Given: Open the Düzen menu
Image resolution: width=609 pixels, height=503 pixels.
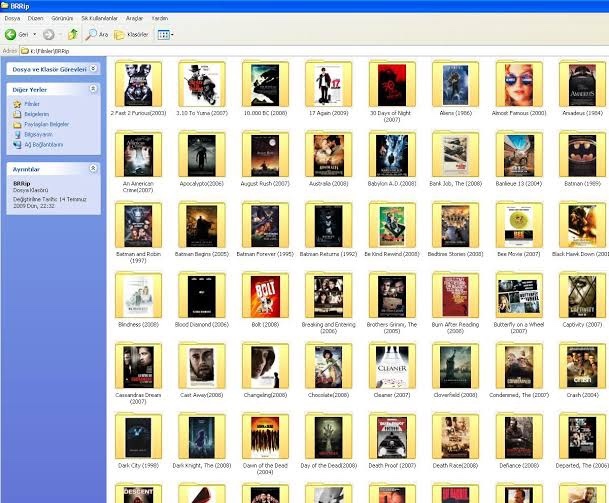Looking at the screenshot, I should [35, 18].
